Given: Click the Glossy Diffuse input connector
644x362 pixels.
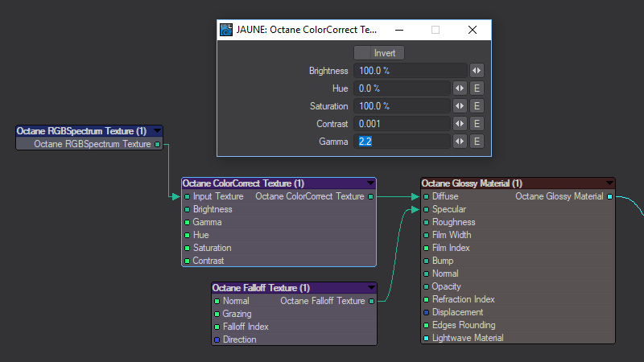Looking at the screenshot, I should point(427,196).
